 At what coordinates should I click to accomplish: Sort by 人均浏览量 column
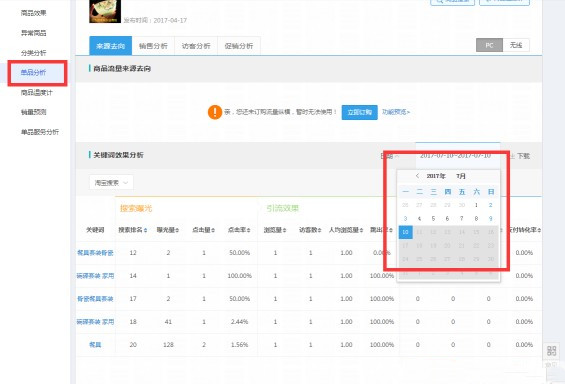pyautogui.click(x=346, y=230)
